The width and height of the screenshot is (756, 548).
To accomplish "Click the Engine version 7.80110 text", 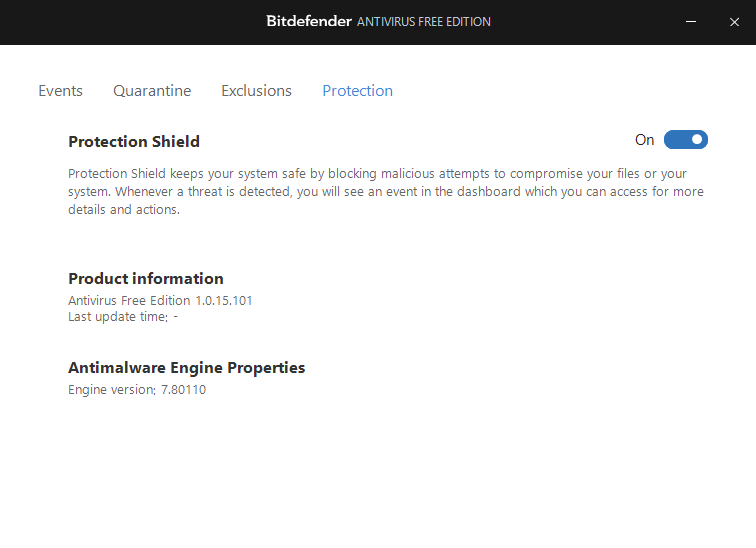I will [x=137, y=389].
